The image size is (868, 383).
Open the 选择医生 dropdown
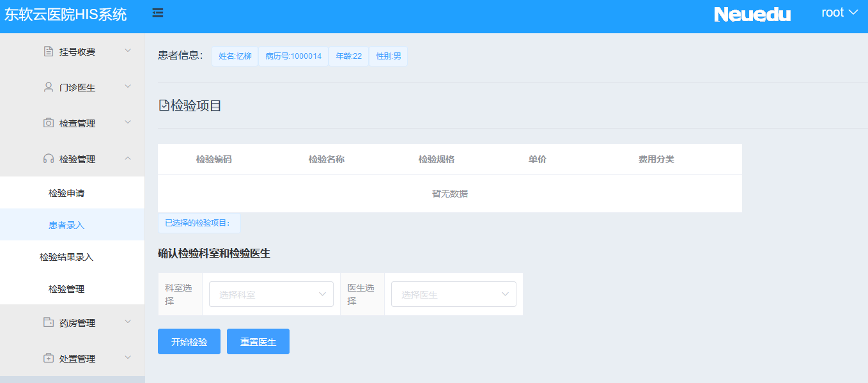coord(454,294)
